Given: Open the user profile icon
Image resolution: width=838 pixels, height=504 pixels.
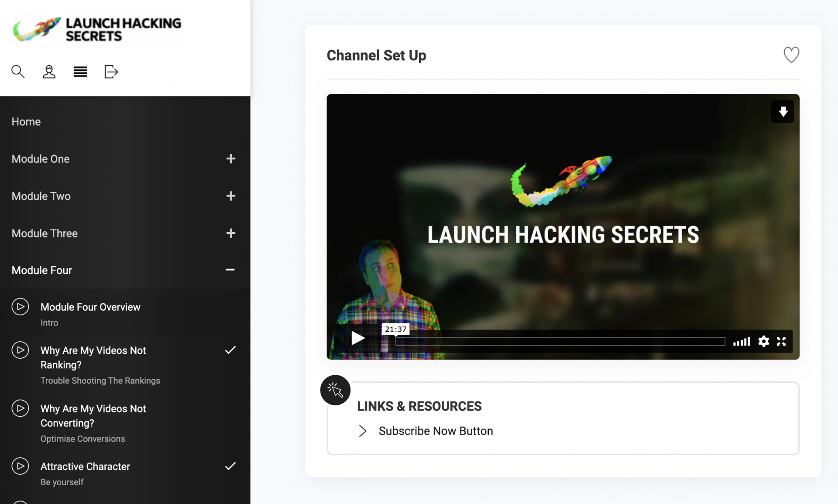Looking at the screenshot, I should coord(49,72).
